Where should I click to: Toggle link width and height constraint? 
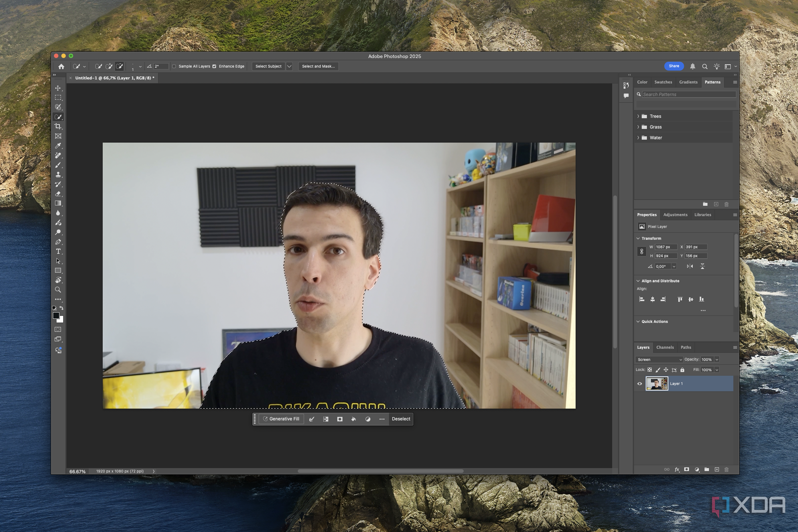tap(642, 252)
